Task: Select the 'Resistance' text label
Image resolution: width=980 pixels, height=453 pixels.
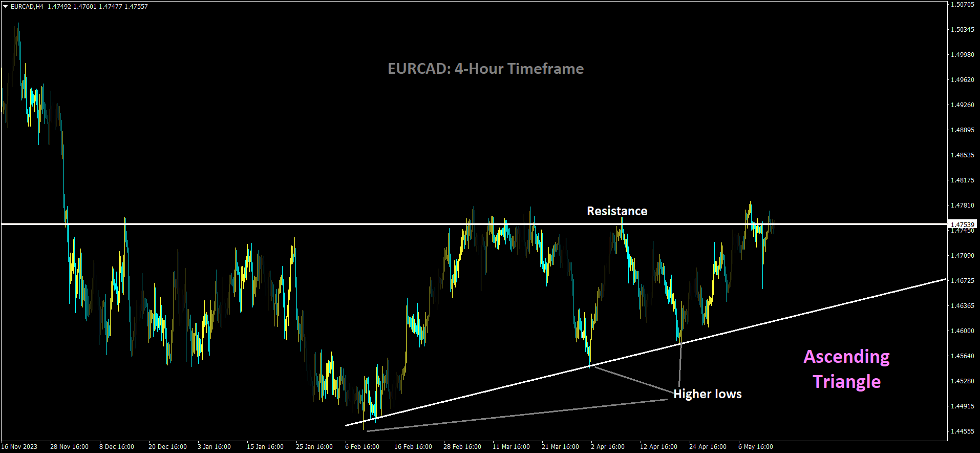Action: click(x=617, y=211)
